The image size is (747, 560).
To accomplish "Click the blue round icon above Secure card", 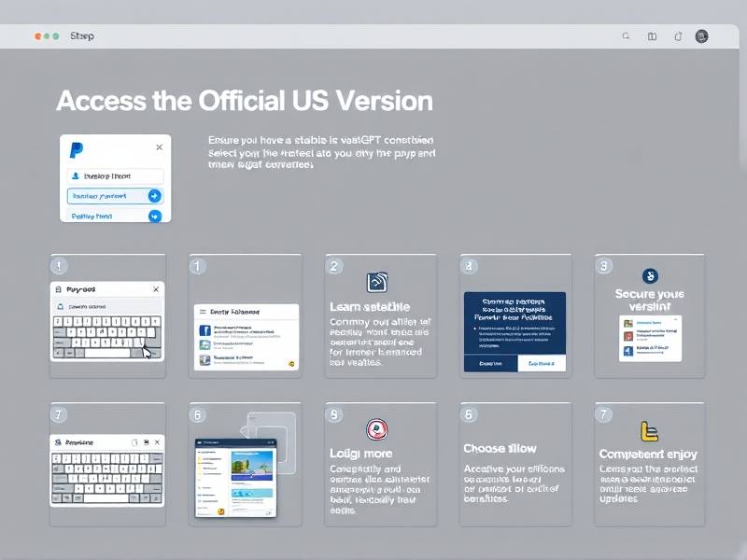I will (x=650, y=275).
